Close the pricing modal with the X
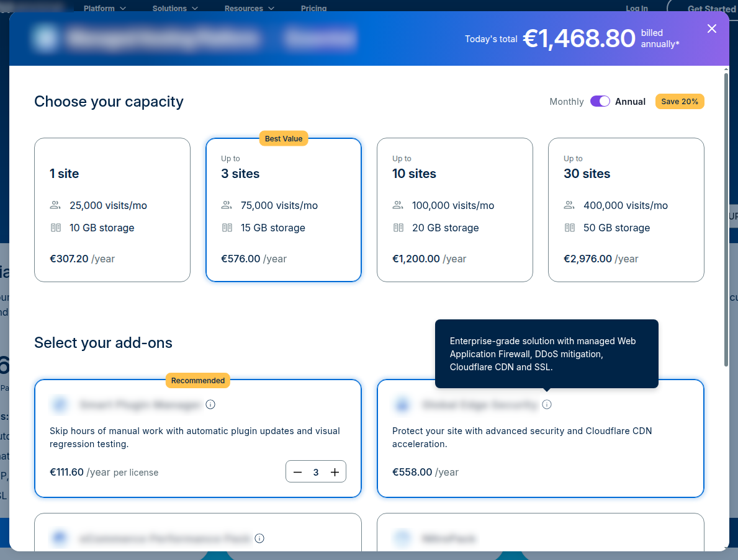 pyautogui.click(x=712, y=29)
